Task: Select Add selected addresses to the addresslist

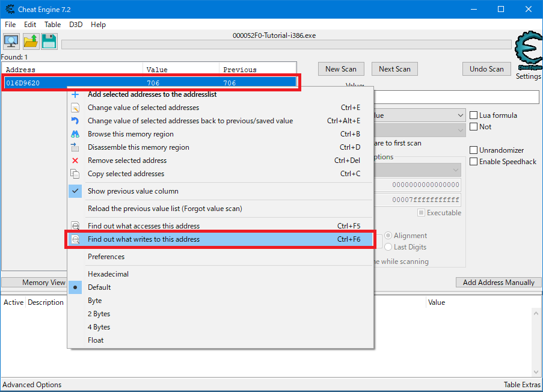Action: tap(220, 94)
